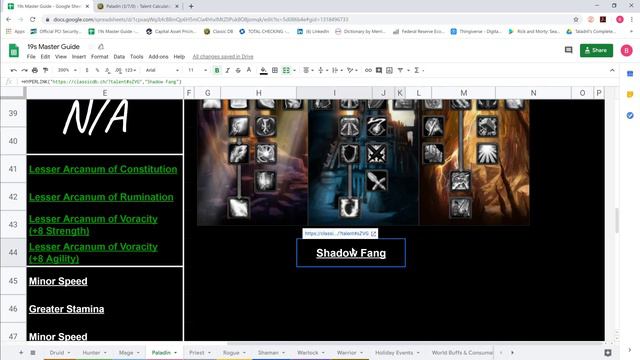The width and height of the screenshot is (640, 360).
Task: Go to the Google Sheets home icon
Action: pos(14,51)
